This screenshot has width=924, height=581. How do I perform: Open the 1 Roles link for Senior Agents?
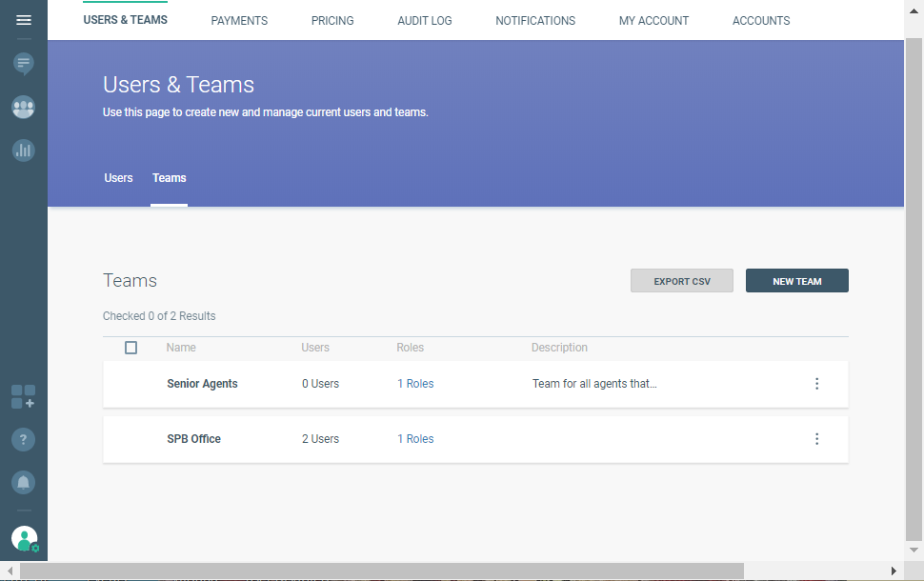tap(415, 384)
